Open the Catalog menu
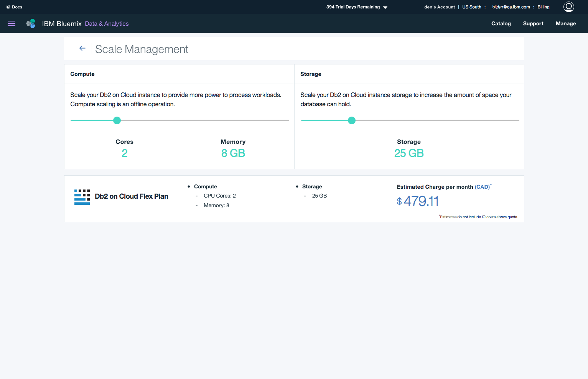Viewport: 588px width, 379px height. (501, 23)
